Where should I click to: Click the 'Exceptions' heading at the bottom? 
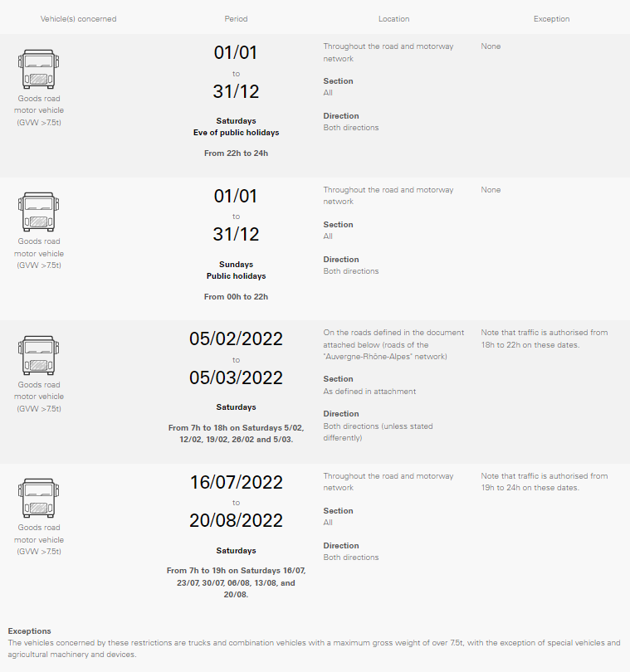[x=30, y=631]
